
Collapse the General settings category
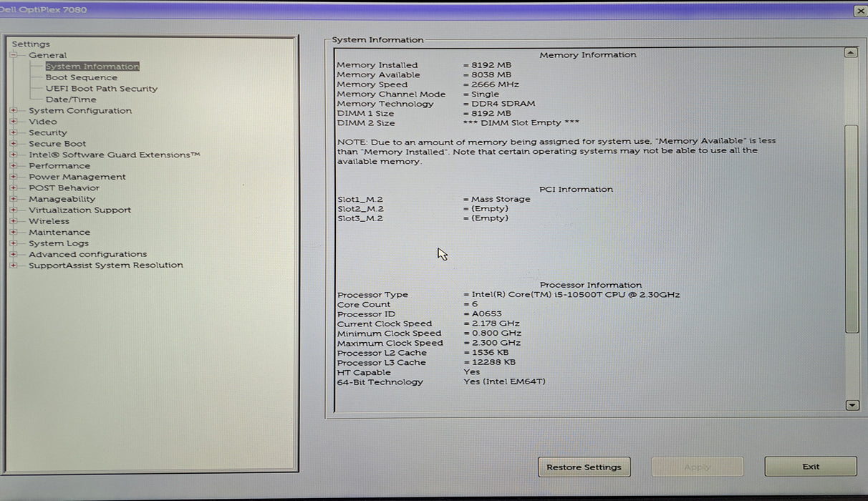(x=12, y=55)
